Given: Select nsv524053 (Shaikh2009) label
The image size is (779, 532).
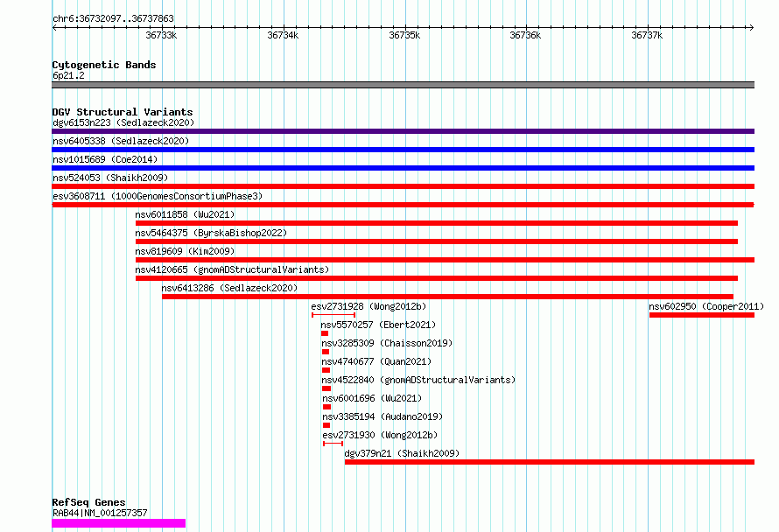Looking at the screenshot, I should [x=110, y=178].
